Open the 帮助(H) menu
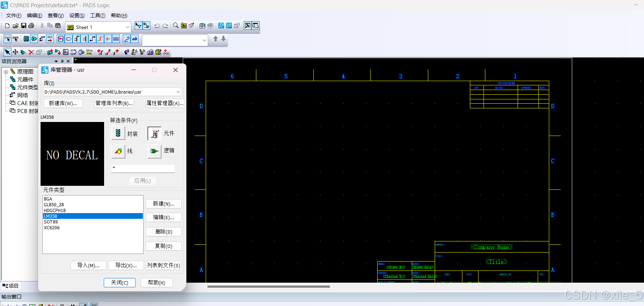The width and height of the screenshot is (644, 306). [x=119, y=15]
